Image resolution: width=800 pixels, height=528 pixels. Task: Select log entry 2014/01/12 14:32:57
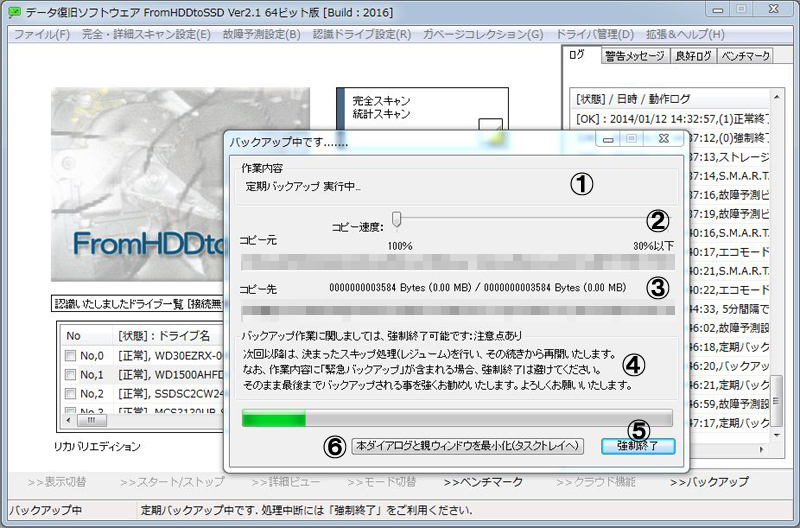[x=671, y=119]
